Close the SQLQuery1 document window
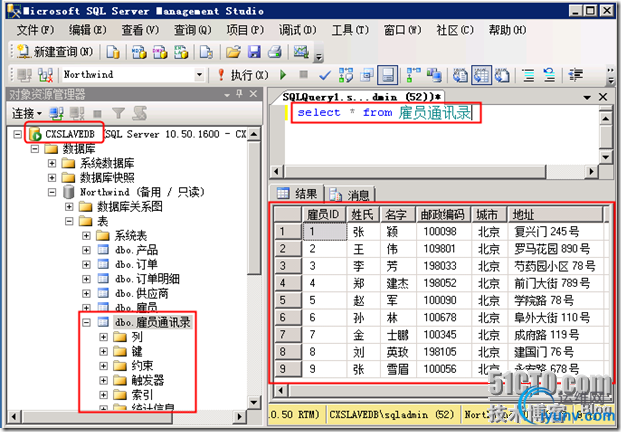This screenshot has height=432, width=621. (603, 97)
